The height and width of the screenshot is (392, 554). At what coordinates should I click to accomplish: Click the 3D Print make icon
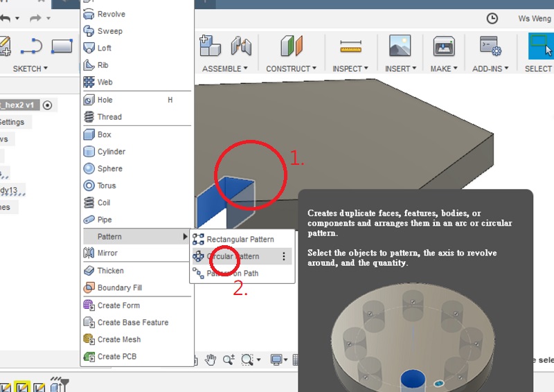click(444, 46)
